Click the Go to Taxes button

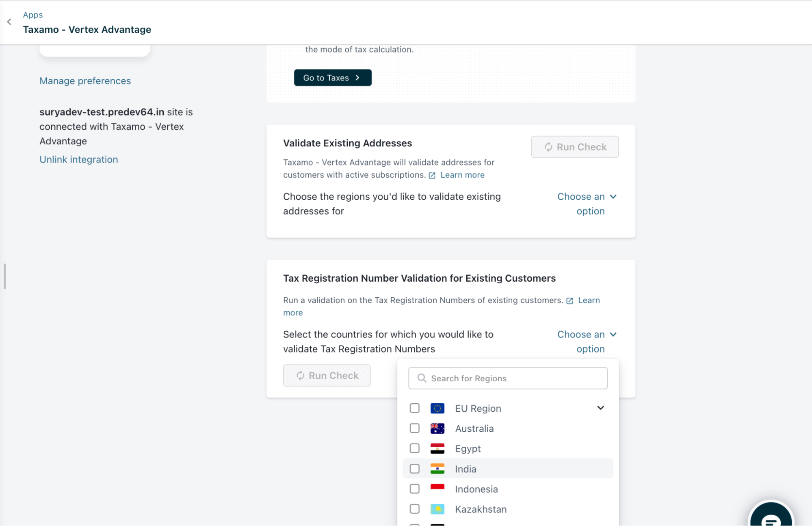(332, 78)
